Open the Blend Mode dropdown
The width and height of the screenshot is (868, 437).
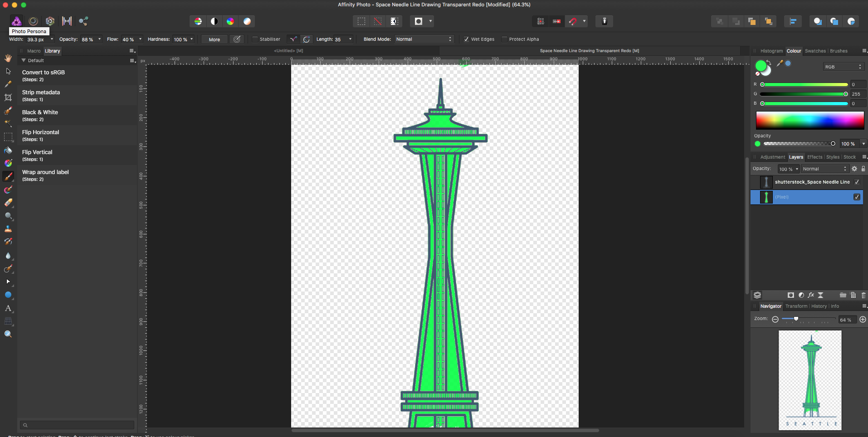[x=424, y=39]
